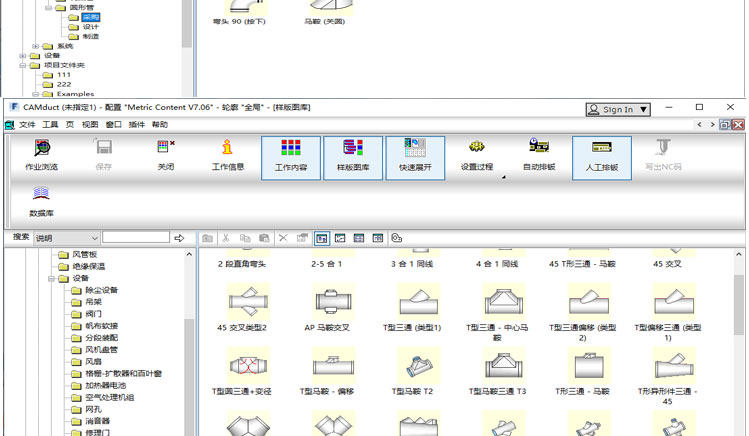This screenshot has width=749, height=436.
Task: Click the cut scissors icon
Action: pyautogui.click(x=226, y=238)
